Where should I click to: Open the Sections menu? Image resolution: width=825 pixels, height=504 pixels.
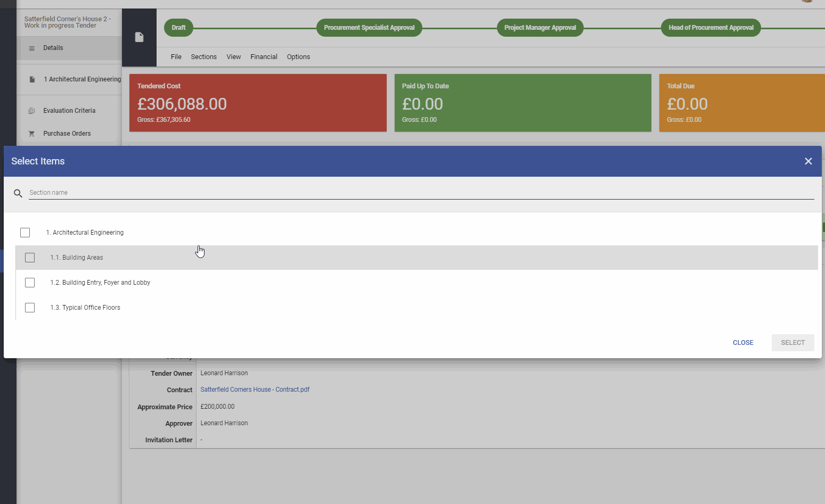coord(204,57)
